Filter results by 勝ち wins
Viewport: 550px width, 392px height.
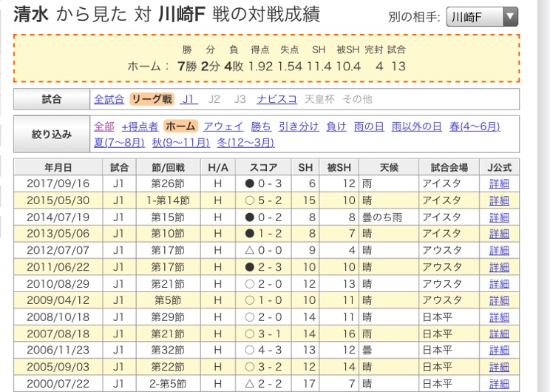click(261, 126)
